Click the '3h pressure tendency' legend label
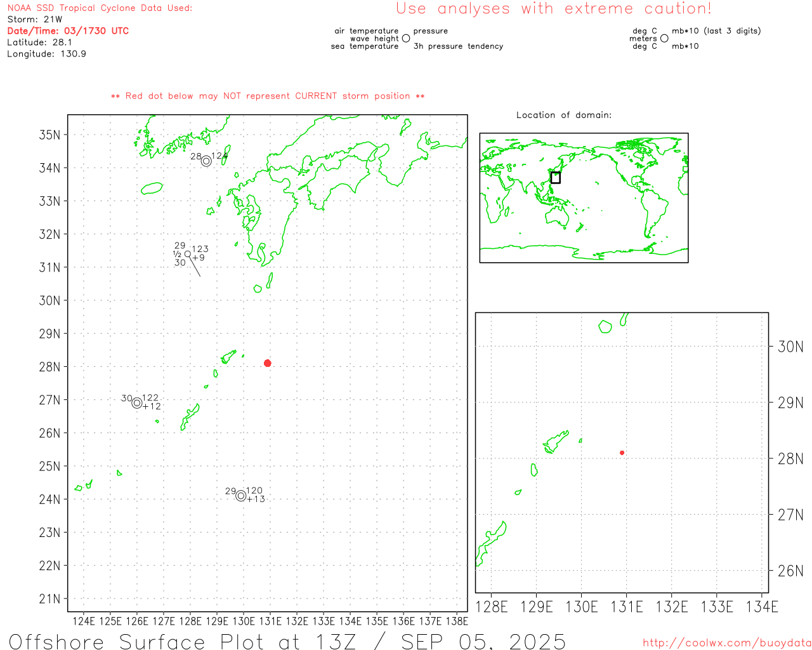This screenshot has width=812, height=650. click(x=458, y=46)
